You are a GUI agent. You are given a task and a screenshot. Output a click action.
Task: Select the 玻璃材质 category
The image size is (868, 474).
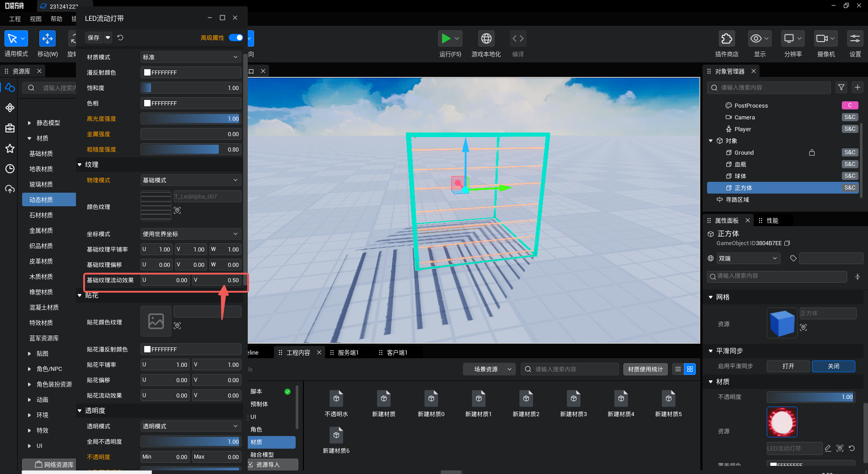point(41,184)
